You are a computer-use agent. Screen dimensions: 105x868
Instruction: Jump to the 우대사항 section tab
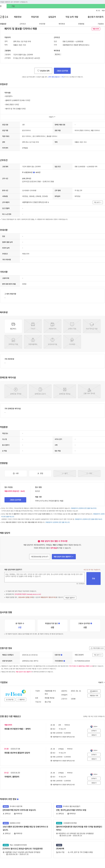click(x=42, y=24)
